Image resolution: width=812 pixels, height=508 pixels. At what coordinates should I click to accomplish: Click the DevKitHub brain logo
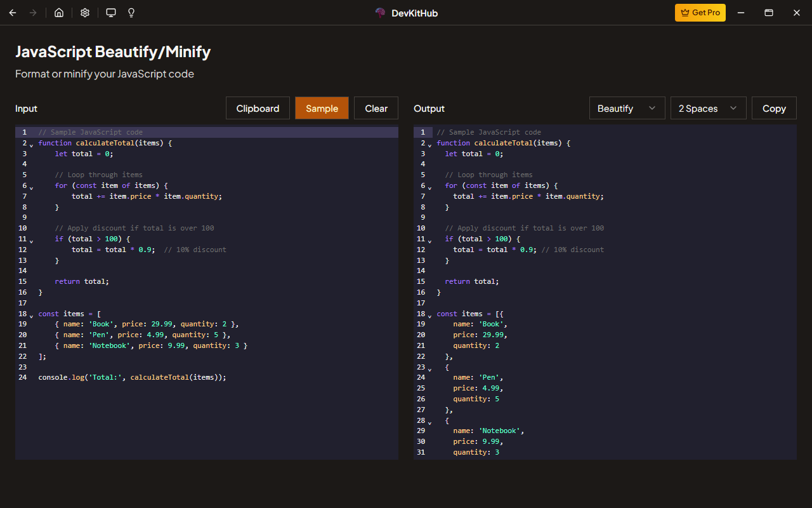pyautogui.click(x=380, y=13)
